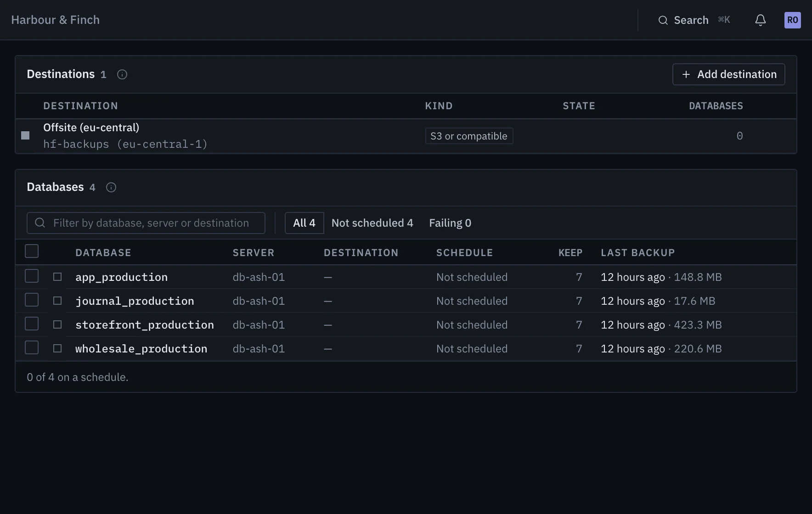Click the LAST BACKUP column header
812x514 pixels.
tap(638, 252)
